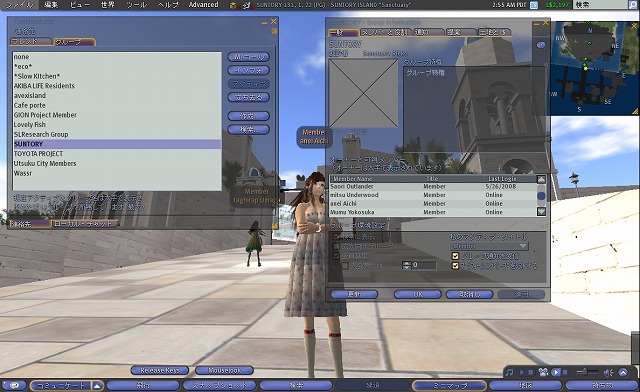The image size is (640, 392).
Task: Open the Advanced menu
Action: tap(203, 5)
